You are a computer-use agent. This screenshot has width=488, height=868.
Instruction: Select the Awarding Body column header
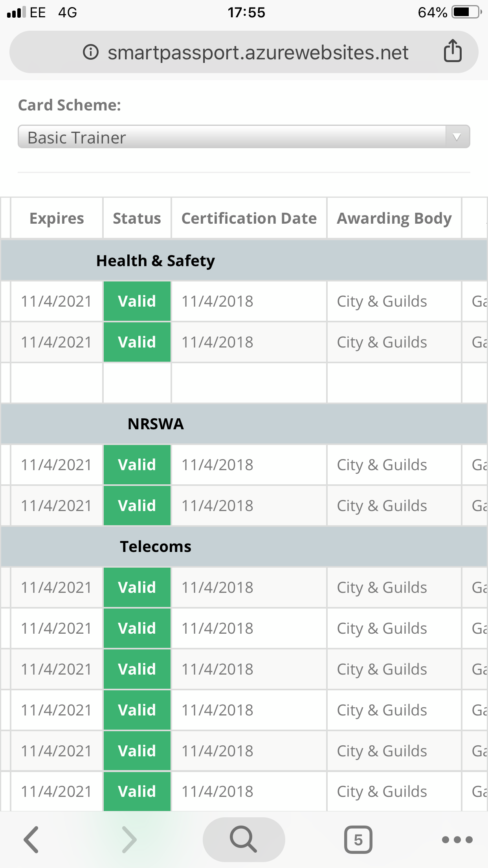click(394, 218)
